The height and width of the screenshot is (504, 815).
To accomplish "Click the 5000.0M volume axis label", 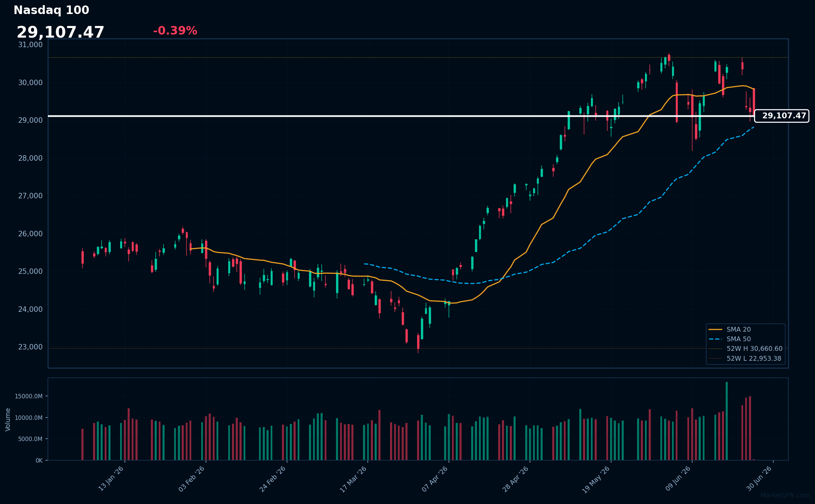I will point(30,439).
